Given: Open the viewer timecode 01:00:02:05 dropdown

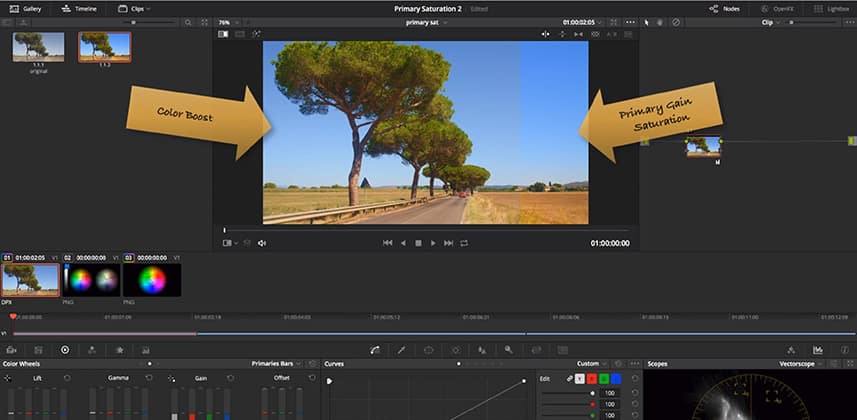Looking at the screenshot, I should (x=583, y=22).
